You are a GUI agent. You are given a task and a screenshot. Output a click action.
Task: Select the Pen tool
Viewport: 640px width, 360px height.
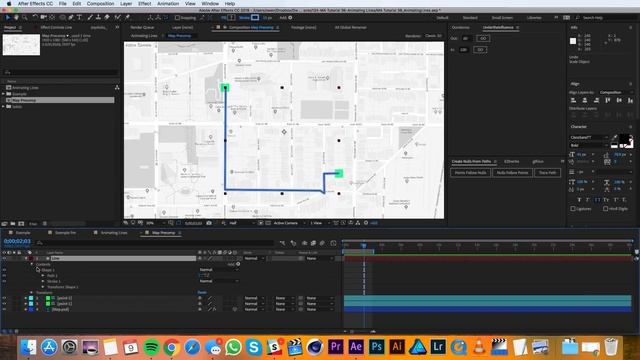tap(71, 18)
